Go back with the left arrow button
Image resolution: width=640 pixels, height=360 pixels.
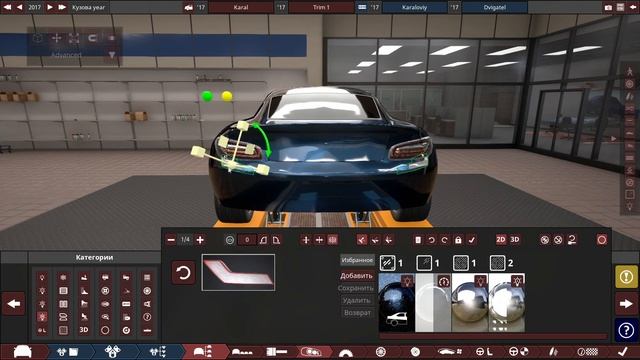pyautogui.click(x=14, y=304)
